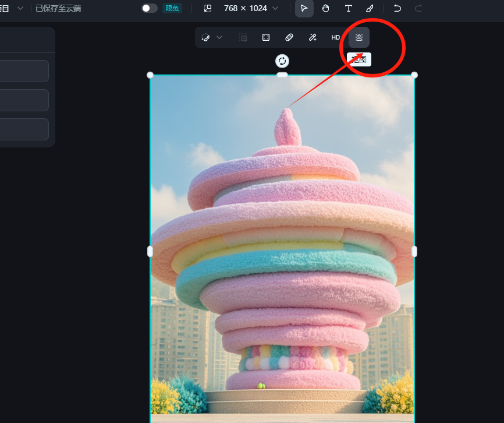Click the canvas resize icon beside dimensions

tap(208, 8)
